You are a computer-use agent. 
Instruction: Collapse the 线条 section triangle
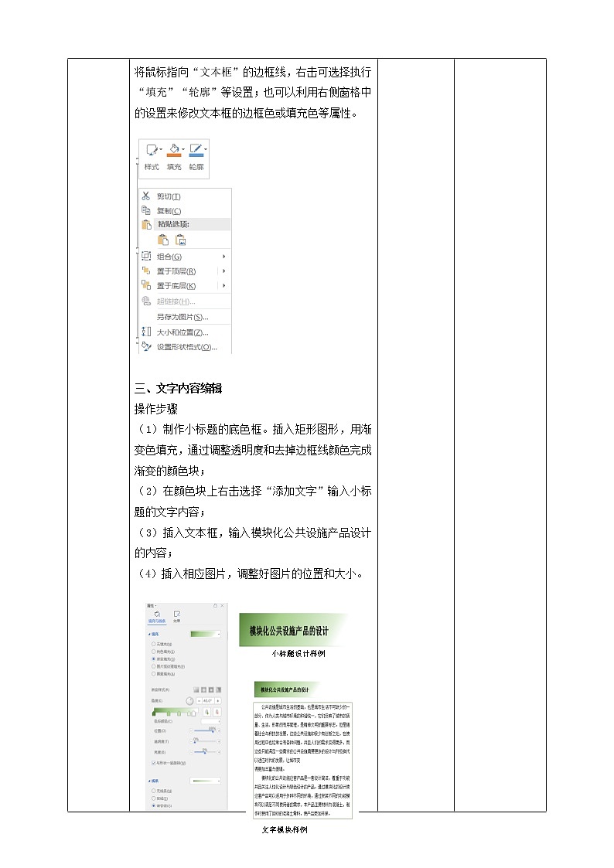[149, 781]
